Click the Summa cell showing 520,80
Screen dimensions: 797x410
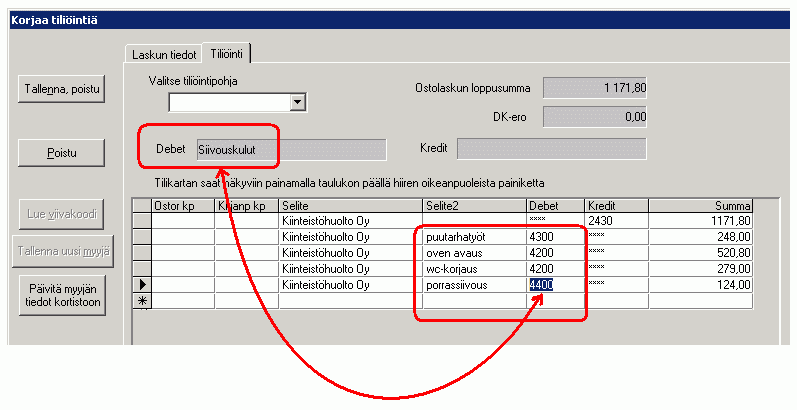pos(700,253)
